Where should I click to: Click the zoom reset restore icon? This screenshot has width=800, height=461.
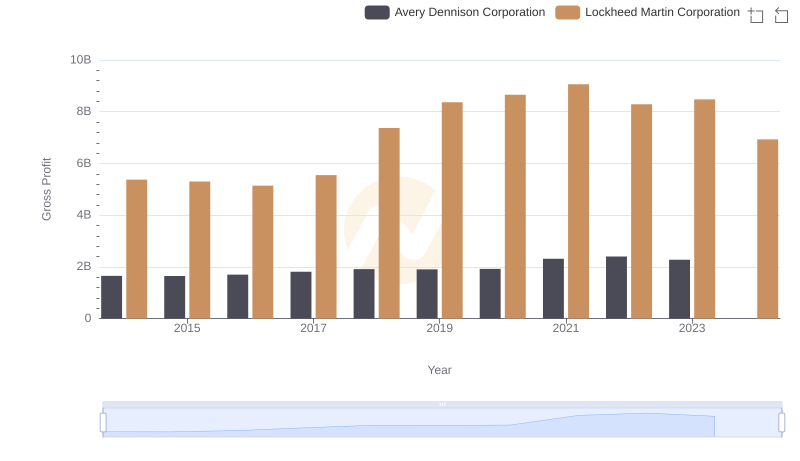tap(781, 15)
